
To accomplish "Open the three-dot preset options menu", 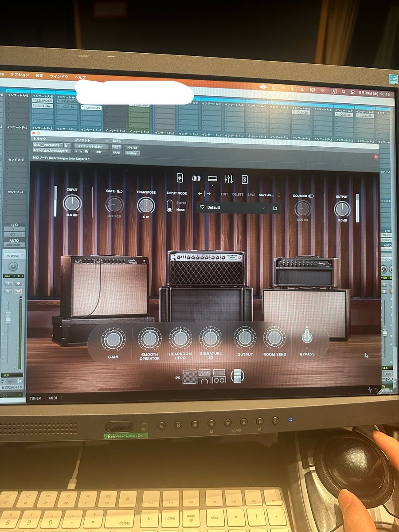I will tap(279, 195).
